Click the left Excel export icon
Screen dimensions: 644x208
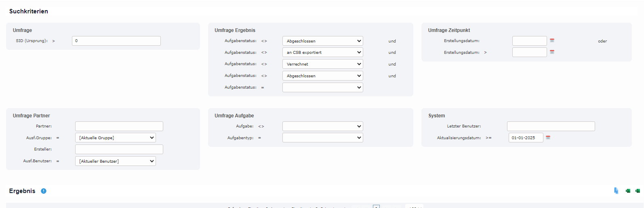coord(628,191)
